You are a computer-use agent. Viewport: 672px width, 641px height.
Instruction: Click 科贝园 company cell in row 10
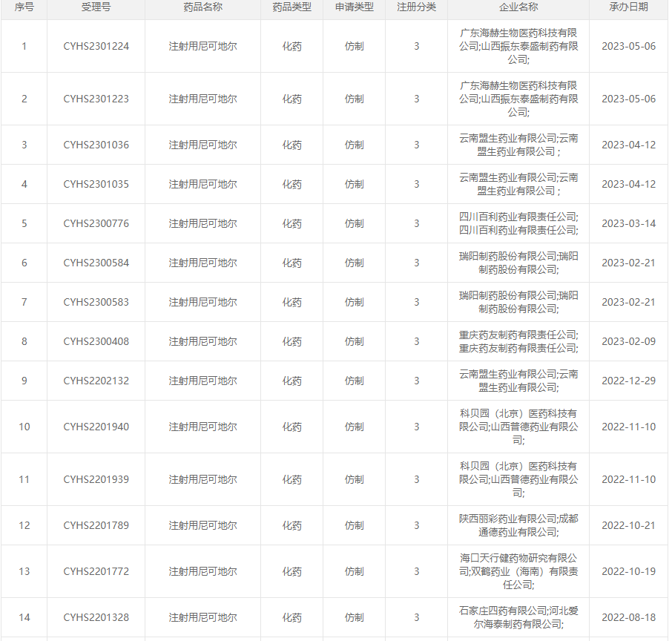click(518, 427)
